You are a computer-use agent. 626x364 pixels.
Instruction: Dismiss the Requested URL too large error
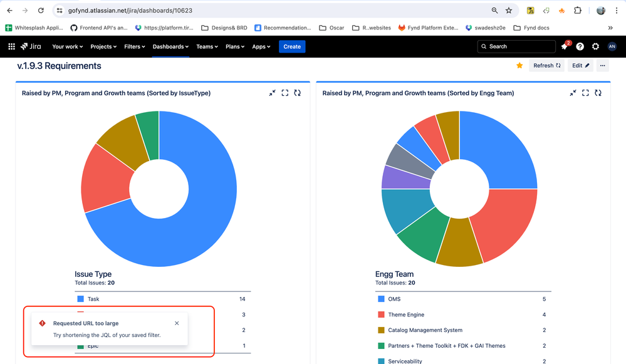177,323
